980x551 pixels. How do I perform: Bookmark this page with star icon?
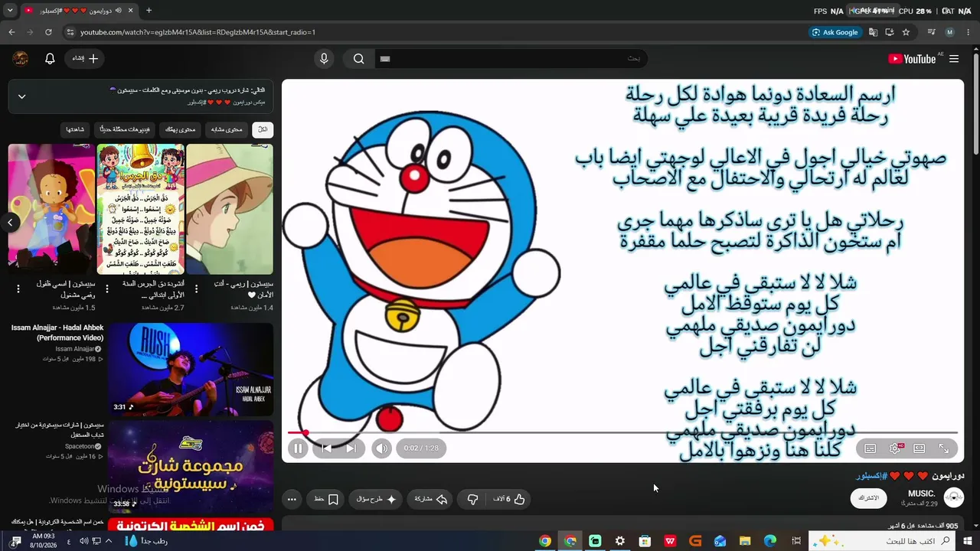[x=906, y=32]
